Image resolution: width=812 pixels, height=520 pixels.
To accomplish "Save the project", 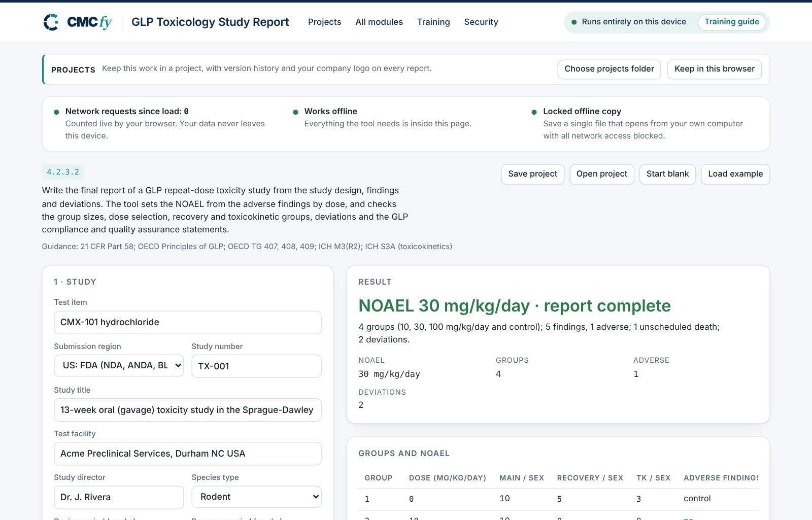I will click(532, 174).
